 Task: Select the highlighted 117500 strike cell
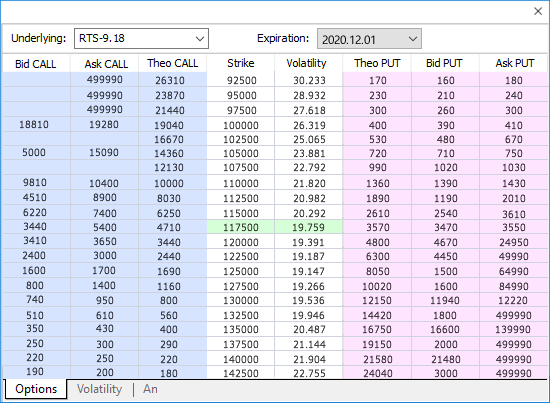click(241, 227)
